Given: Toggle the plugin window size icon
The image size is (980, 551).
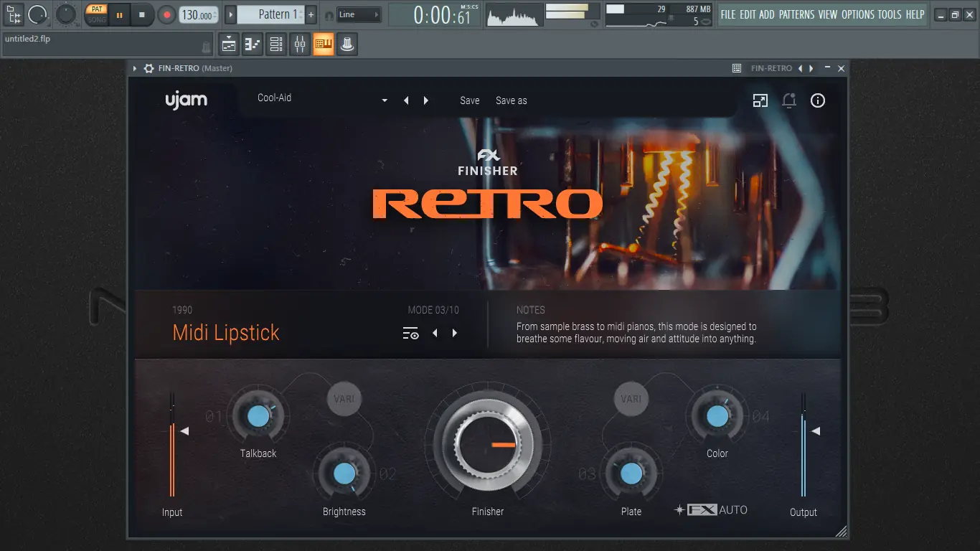Looking at the screenshot, I should tap(760, 100).
